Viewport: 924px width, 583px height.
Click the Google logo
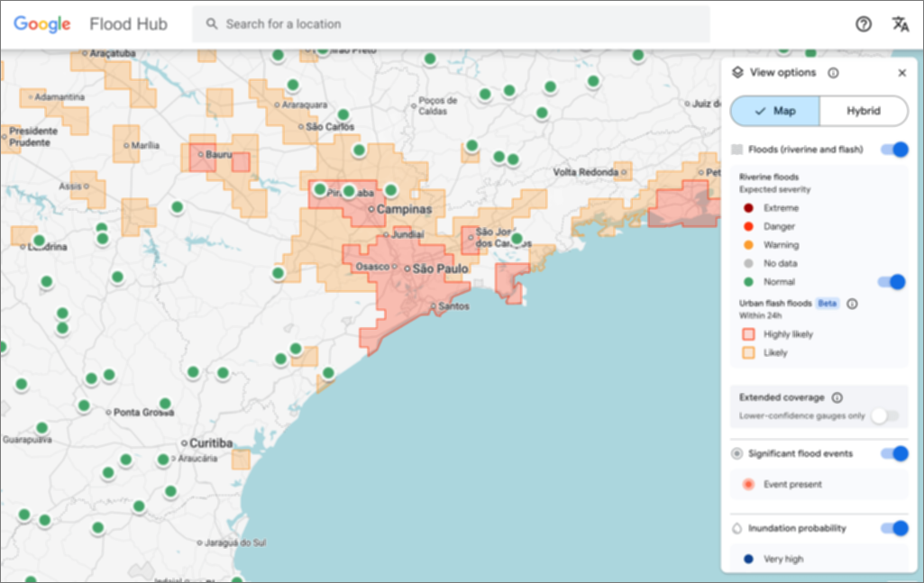point(41,24)
